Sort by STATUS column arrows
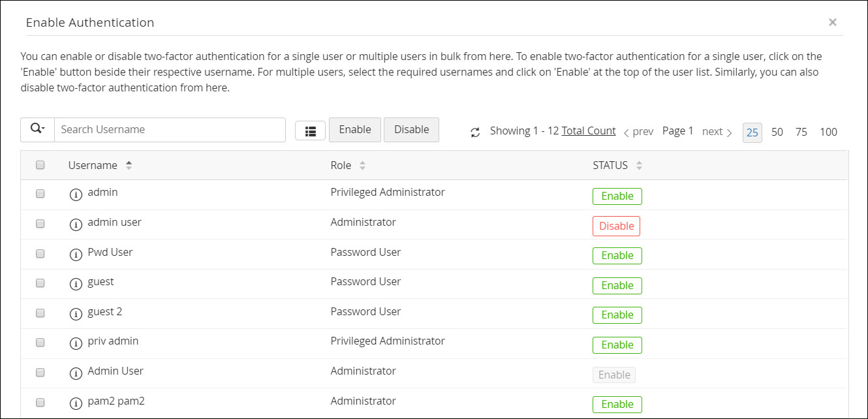 point(639,166)
